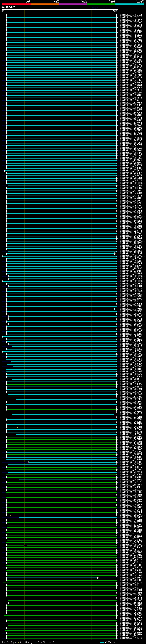Click the UniRef100_B7GAA5 entry
146x644 pixels.
click(x=131, y=397)
